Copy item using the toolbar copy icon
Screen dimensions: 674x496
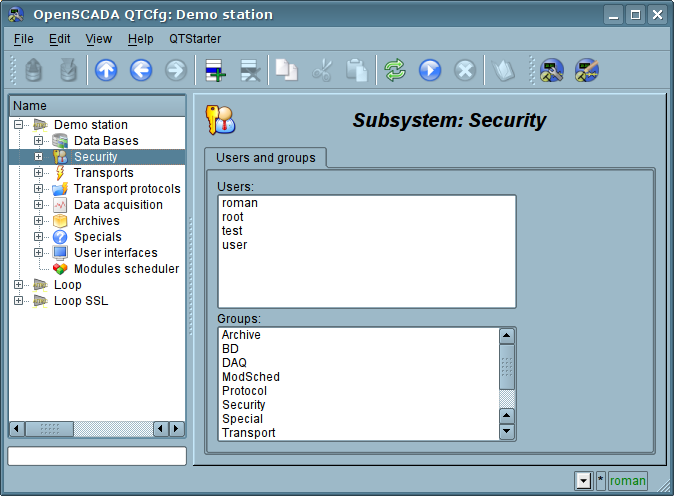point(287,70)
